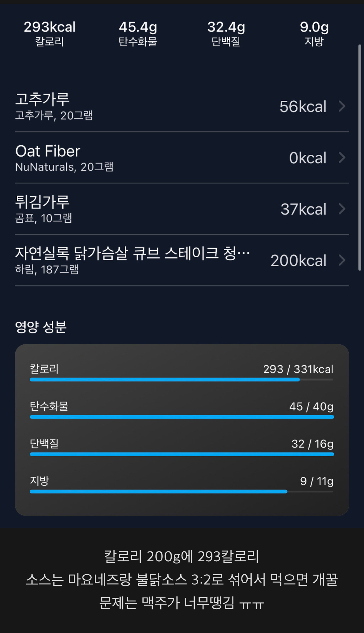
Task: Open the Oat Fiber NuNaturals entry
Action: 182,158
